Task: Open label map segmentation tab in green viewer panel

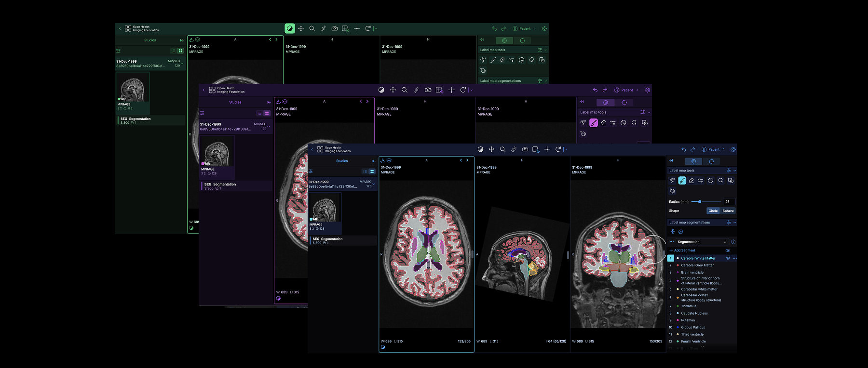Action: point(504,40)
